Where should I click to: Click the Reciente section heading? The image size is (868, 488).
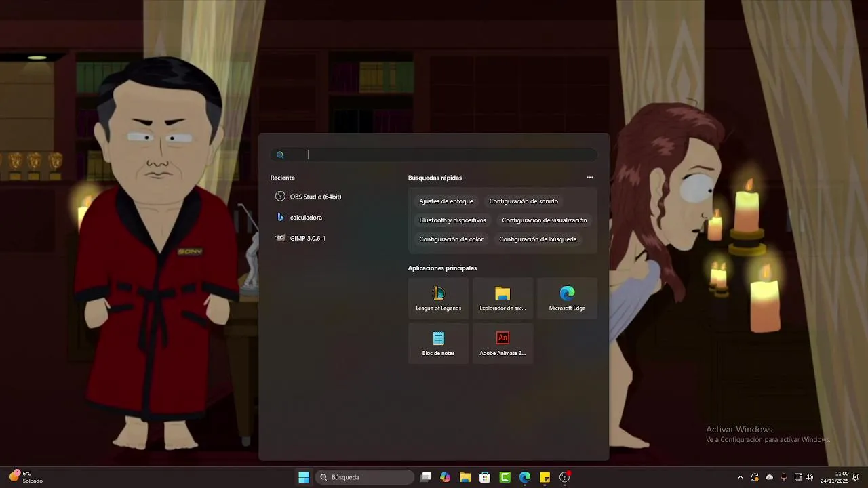[x=283, y=178]
